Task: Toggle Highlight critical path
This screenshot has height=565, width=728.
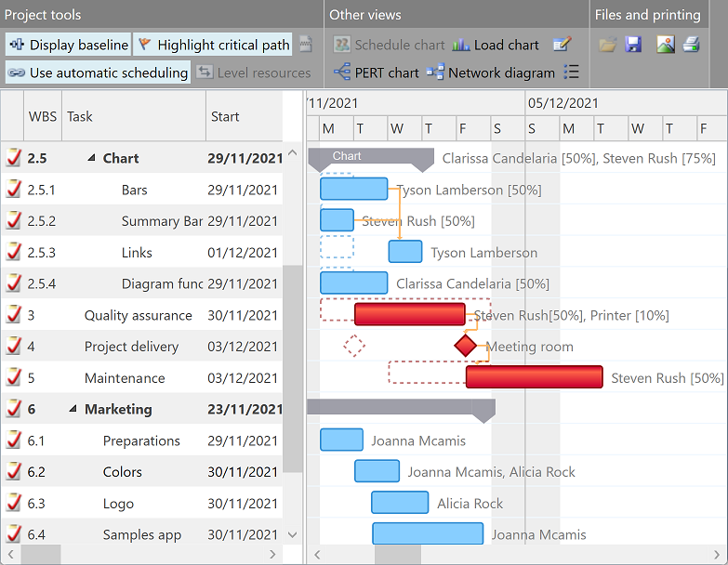Action: pos(213,45)
